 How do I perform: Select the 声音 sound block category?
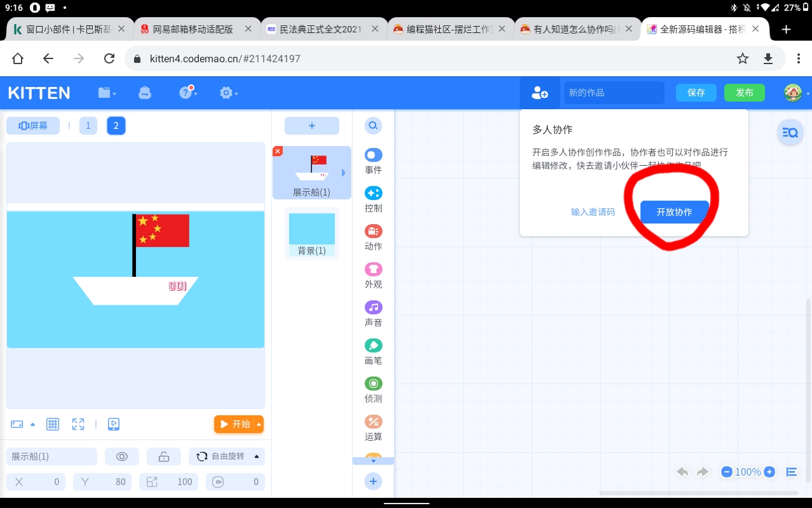tap(374, 314)
